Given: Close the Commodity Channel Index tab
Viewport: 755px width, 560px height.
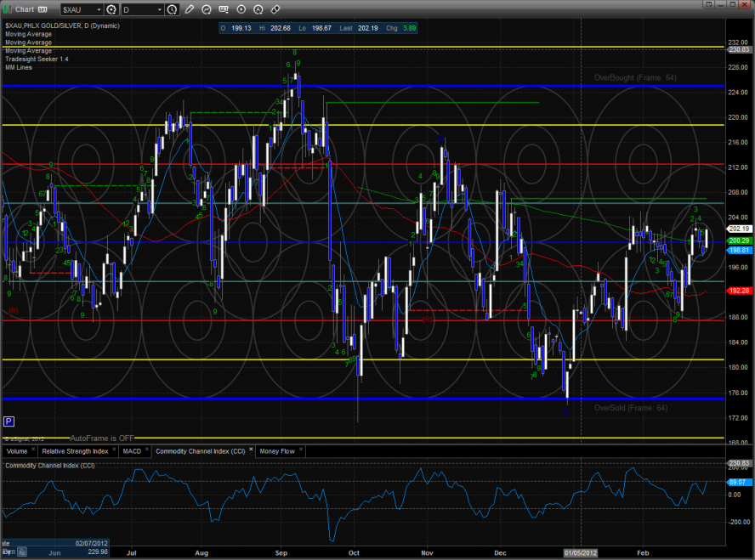Looking at the screenshot, I should point(251,449).
